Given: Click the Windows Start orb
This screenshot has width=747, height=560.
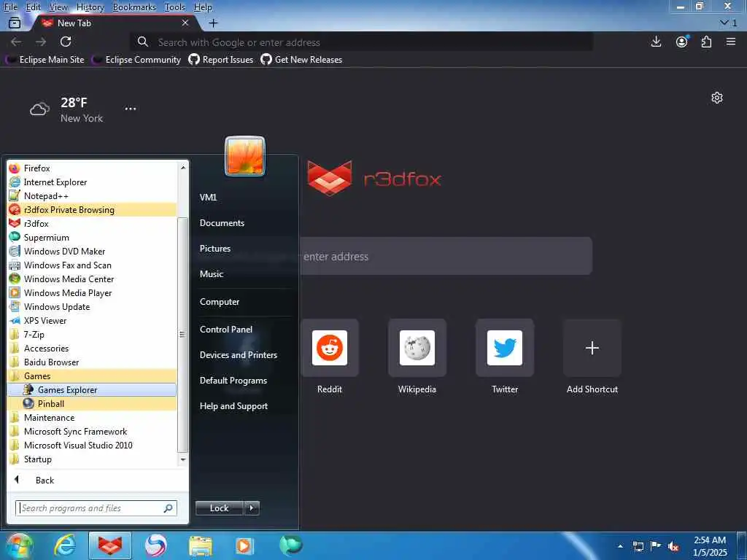Looking at the screenshot, I should [x=19, y=545].
